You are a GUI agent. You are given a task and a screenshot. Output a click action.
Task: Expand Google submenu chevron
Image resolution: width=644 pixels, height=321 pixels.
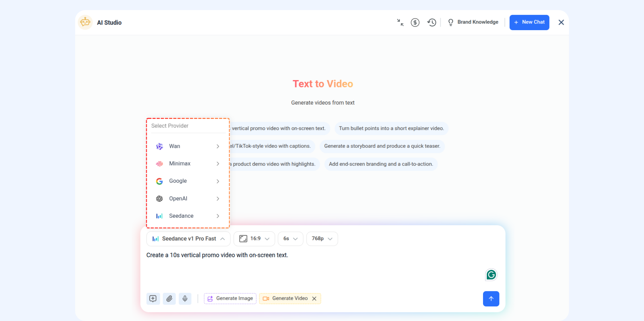tap(218, 181)
